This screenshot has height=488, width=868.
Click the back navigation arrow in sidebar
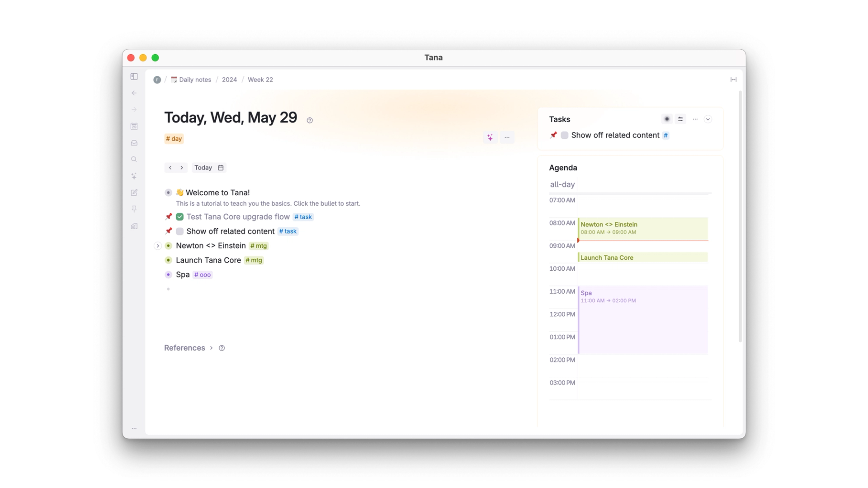134,93
